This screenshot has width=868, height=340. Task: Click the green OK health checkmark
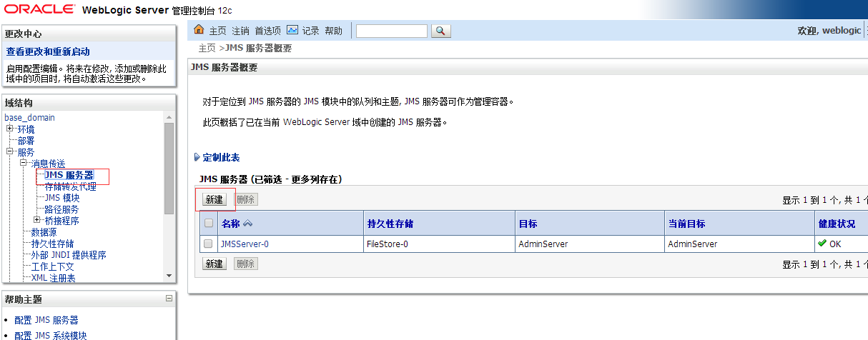click(x=822, y=244)
